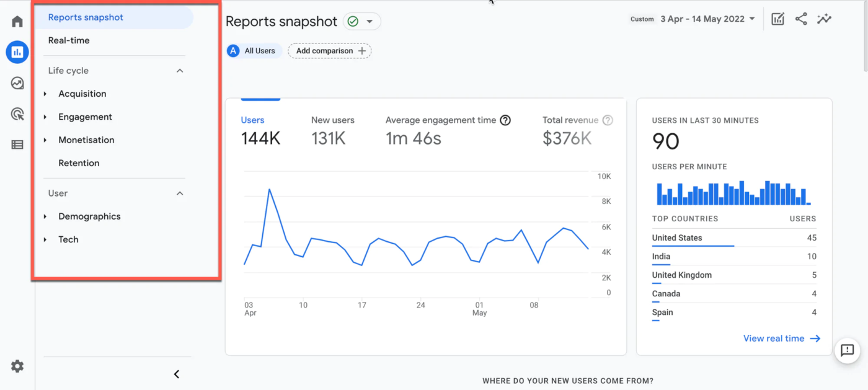Click the Customise report pencil-chart icon
The width and height of the screenshot is (868, 390).
click(777, 19)
